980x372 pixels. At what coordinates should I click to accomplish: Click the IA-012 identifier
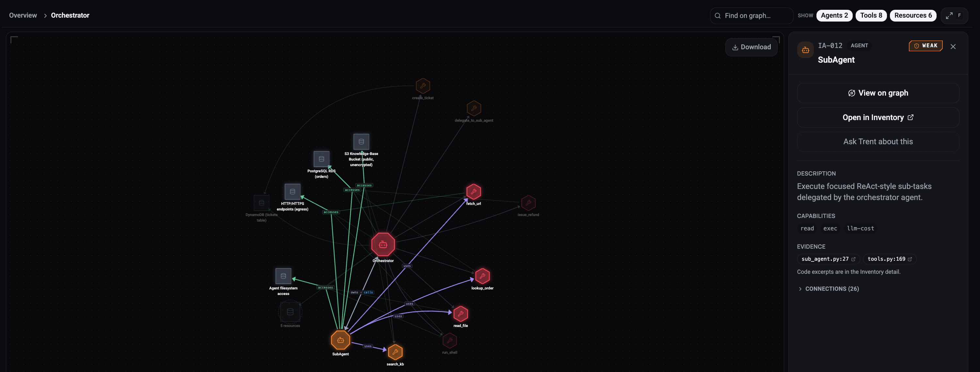click(x=830, y=46)
